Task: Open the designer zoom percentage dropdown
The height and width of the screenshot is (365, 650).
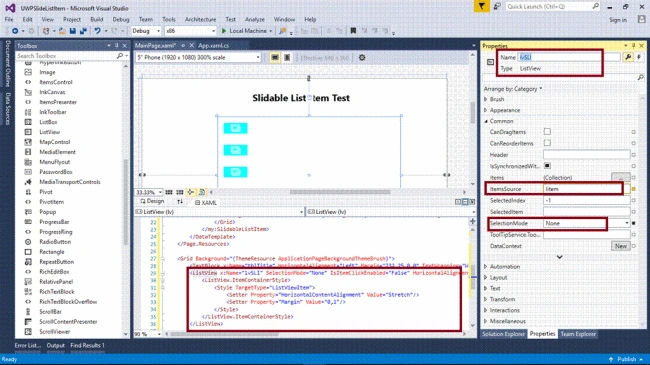Action: [x=148, y=192]
